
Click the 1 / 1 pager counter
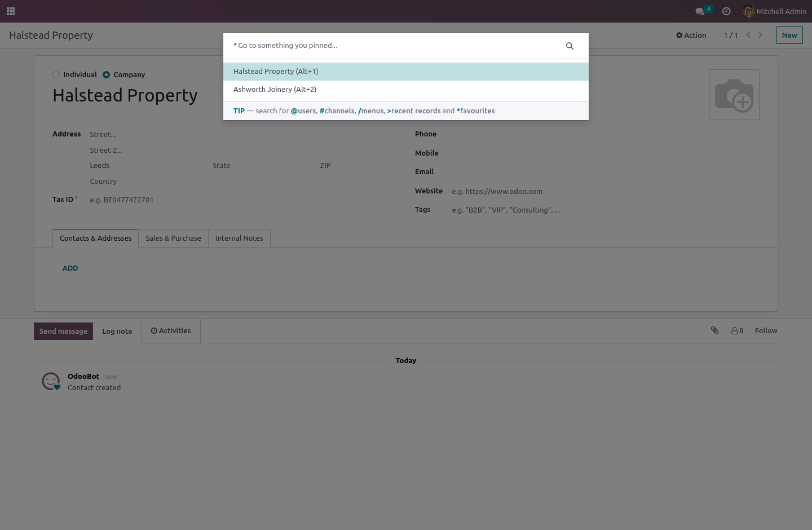coord(731,36)
